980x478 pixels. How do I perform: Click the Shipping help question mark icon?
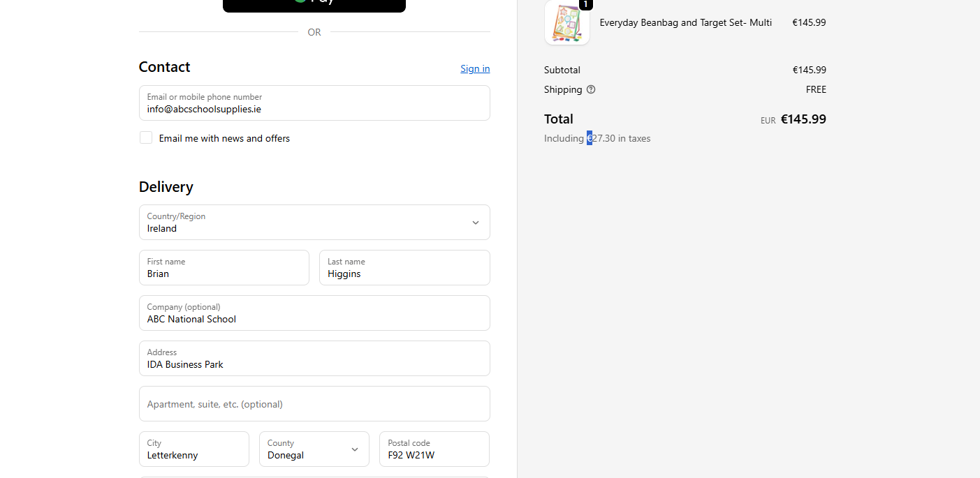point(591,89)
